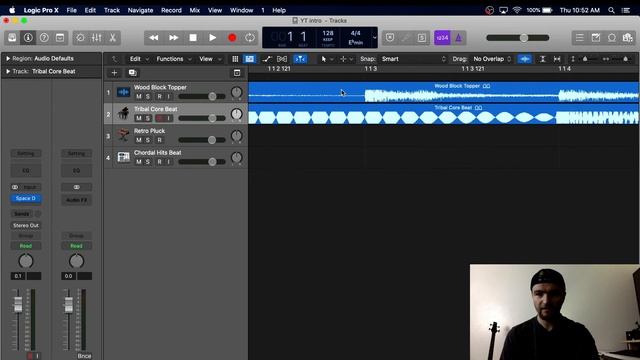Open the Library panel button
The width and height of the screenshot is (640, 360).
tap(12, 38)
